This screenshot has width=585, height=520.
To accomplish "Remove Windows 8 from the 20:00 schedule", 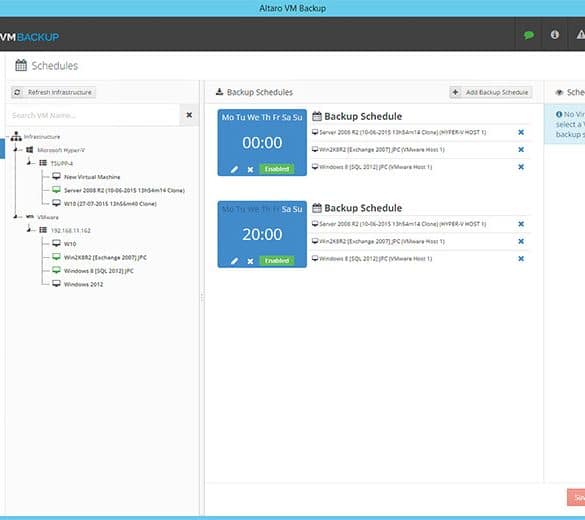I will tap(521, 259).
